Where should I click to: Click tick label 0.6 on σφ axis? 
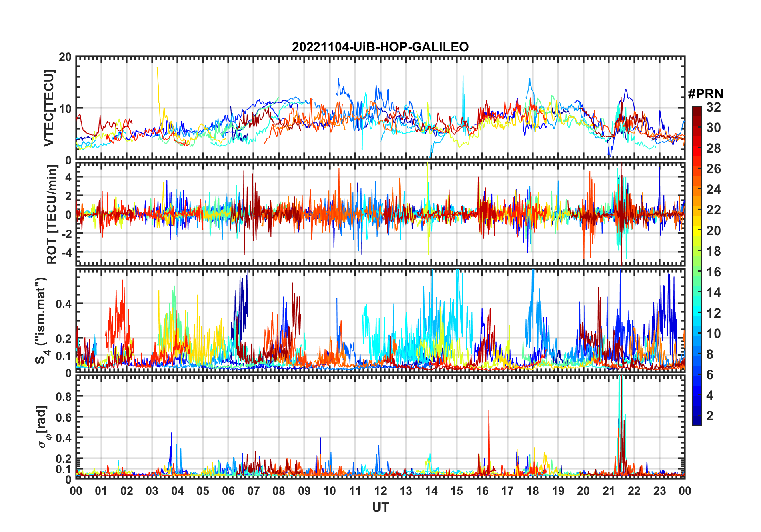click(63, 417)
